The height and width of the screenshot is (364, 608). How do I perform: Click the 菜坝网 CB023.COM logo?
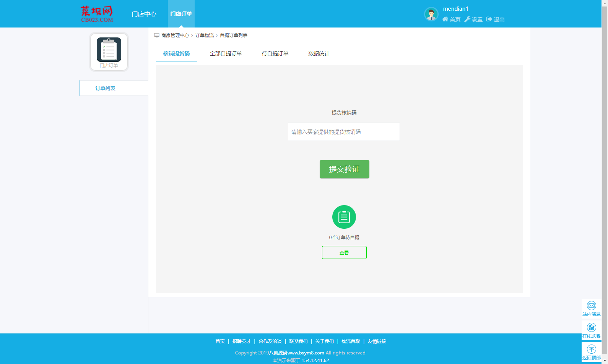pos(97,14)
